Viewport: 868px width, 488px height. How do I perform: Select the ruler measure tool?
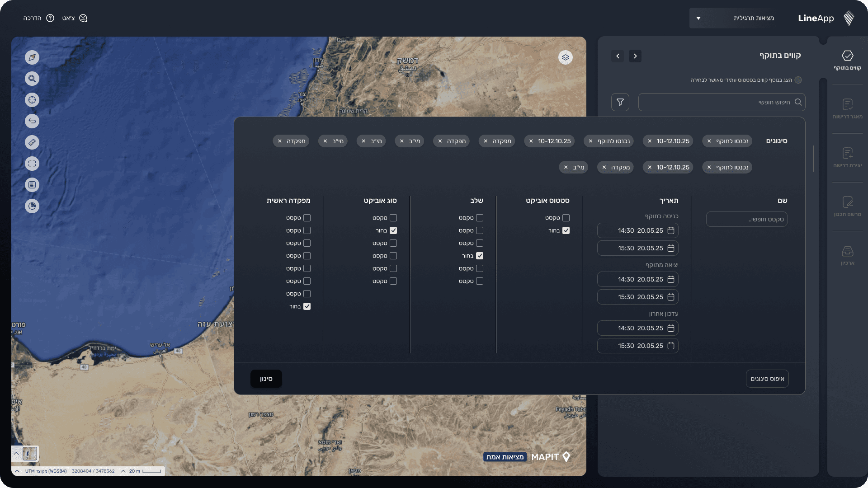[x=32, y=142]
